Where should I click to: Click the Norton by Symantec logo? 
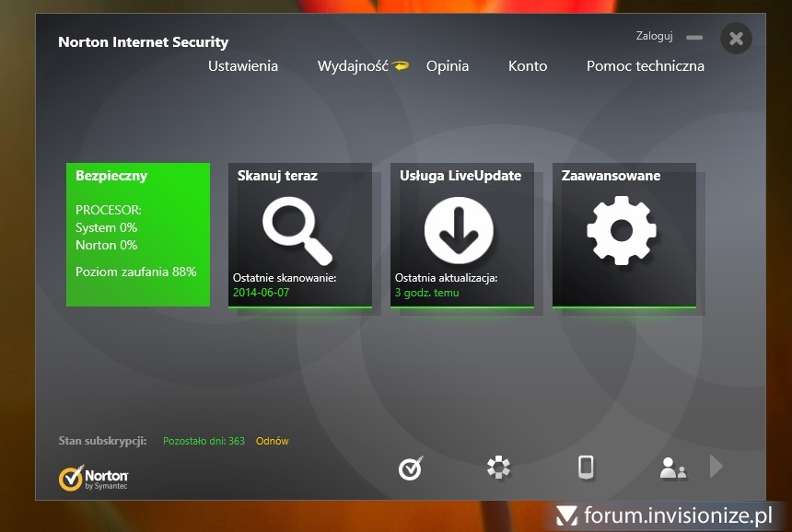click(x=93, y=478)
